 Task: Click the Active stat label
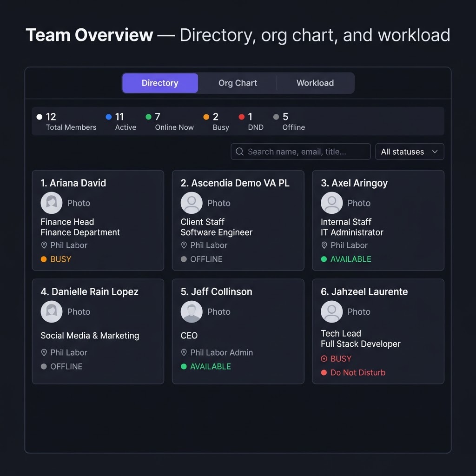pyautogui.click(x=126, y=127)
